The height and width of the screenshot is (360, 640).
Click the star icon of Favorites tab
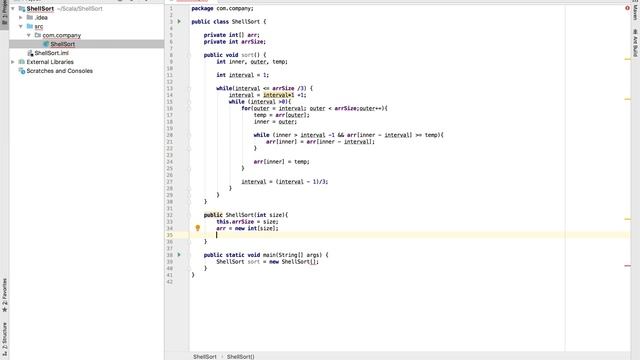tap(4, 310)
